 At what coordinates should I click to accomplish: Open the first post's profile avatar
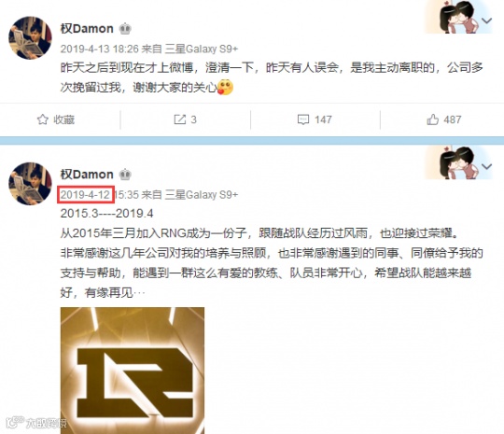click(x=30, y=38)
